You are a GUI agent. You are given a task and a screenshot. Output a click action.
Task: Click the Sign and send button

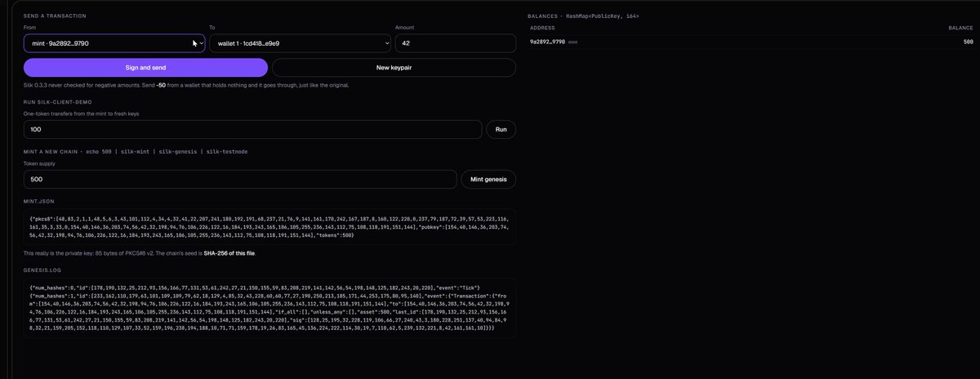click(x=145, y=67)
